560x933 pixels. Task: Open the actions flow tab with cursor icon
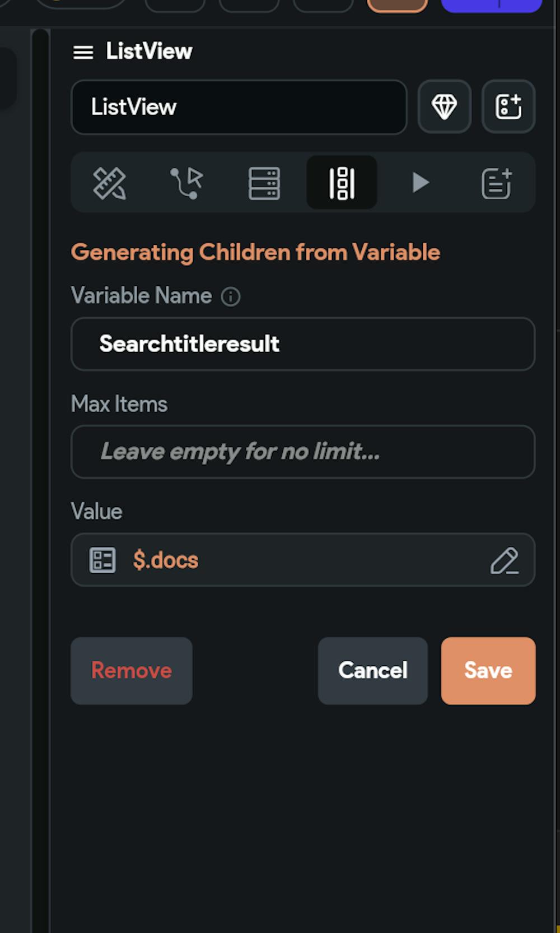pos(186,183)
